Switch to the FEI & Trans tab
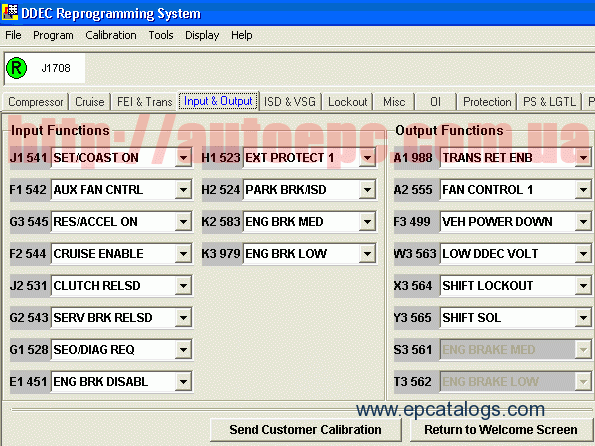 pos(145,102)
